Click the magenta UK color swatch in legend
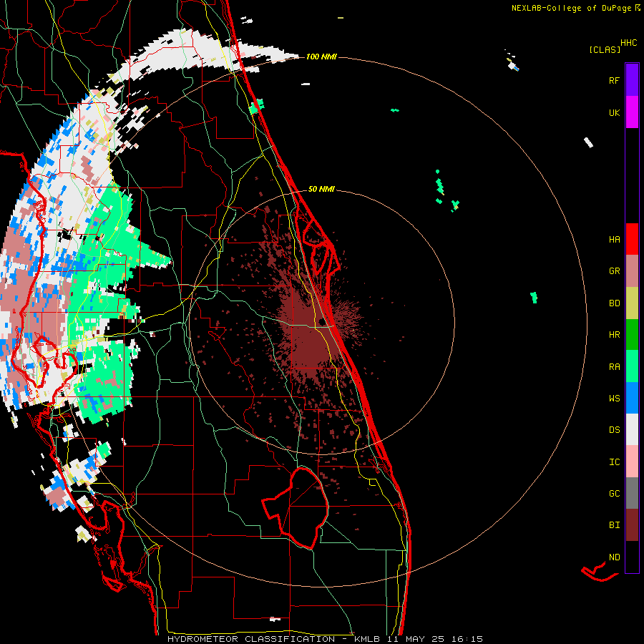This screenshot has height=644, width=644. (632, 112)
